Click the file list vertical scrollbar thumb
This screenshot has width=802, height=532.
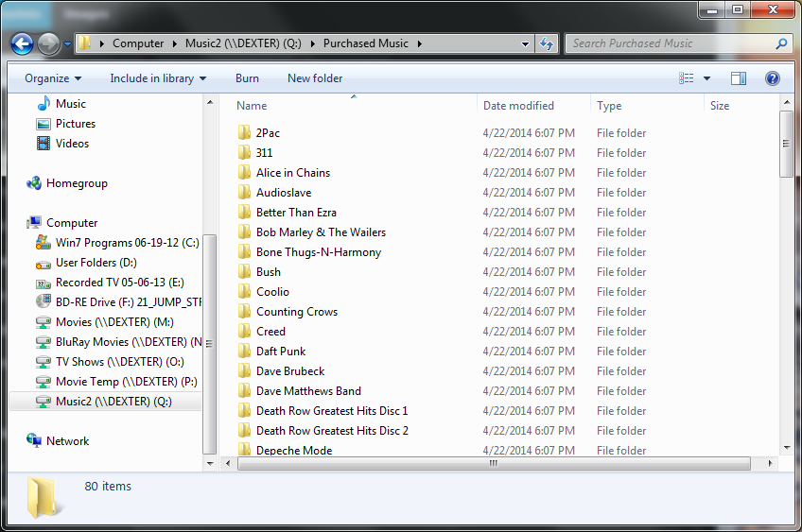click(786, 145)
